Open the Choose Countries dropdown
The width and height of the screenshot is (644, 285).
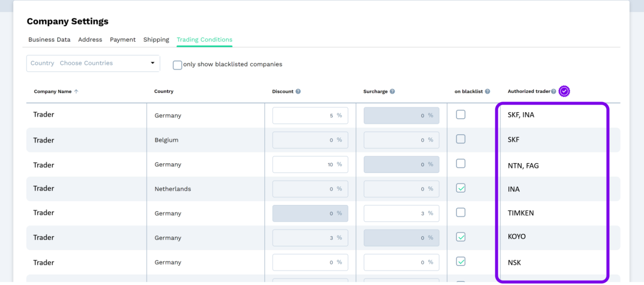pos(93,63)
